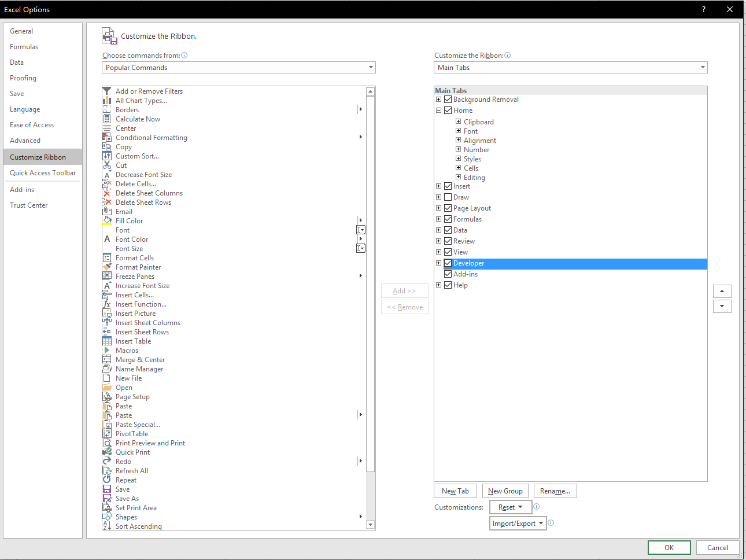Open Quick Access Toolbar category

(43, 173)
